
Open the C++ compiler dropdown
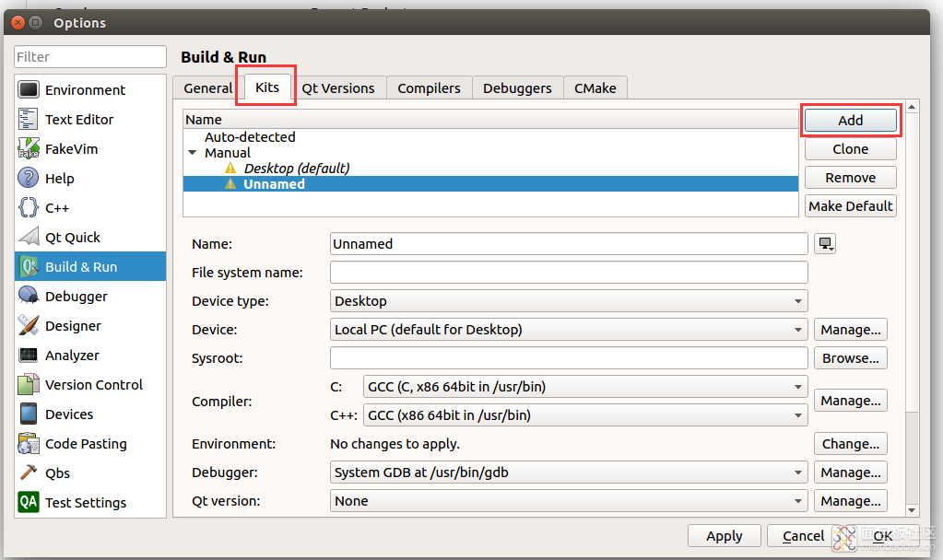pyautogui.click(x=585, y=415)
